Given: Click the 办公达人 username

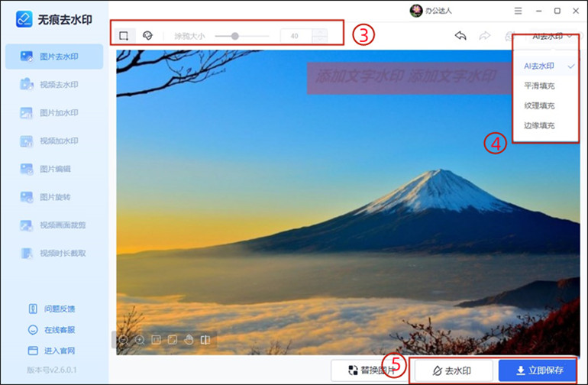Looking at the screenshot, I should 438,11.
